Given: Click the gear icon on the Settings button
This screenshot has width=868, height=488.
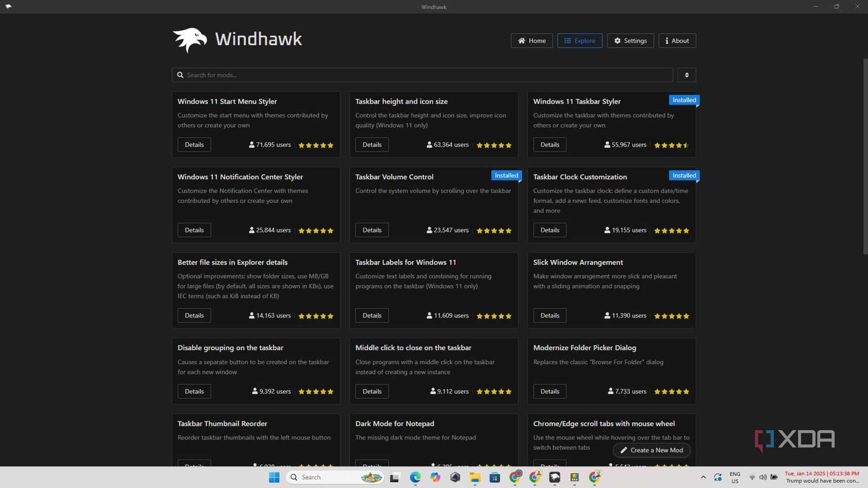Looking at the screenshot, I should pyautogui.click(x=618, y=40).
